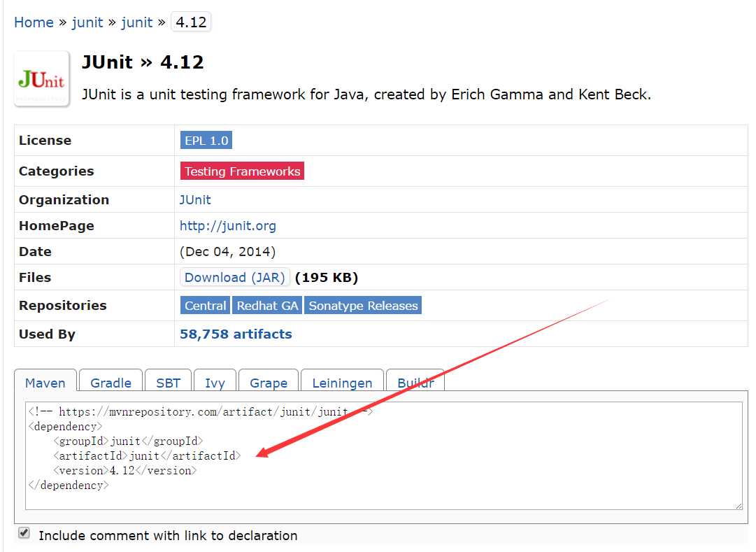
Task: Open the Buildr tab
Action: 415,383
